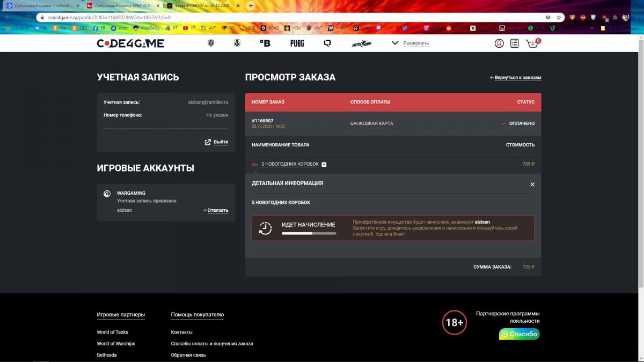Screen dimensions: 644x362
Task: Open the VK bookmark in bookmarks bar
Action: pyautogui.click(x=41, y=28)
